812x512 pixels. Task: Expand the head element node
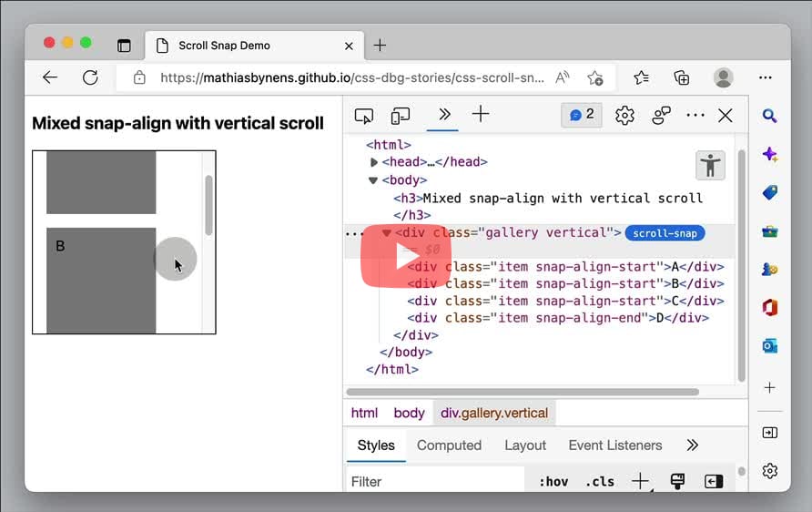tap(374, 162)
